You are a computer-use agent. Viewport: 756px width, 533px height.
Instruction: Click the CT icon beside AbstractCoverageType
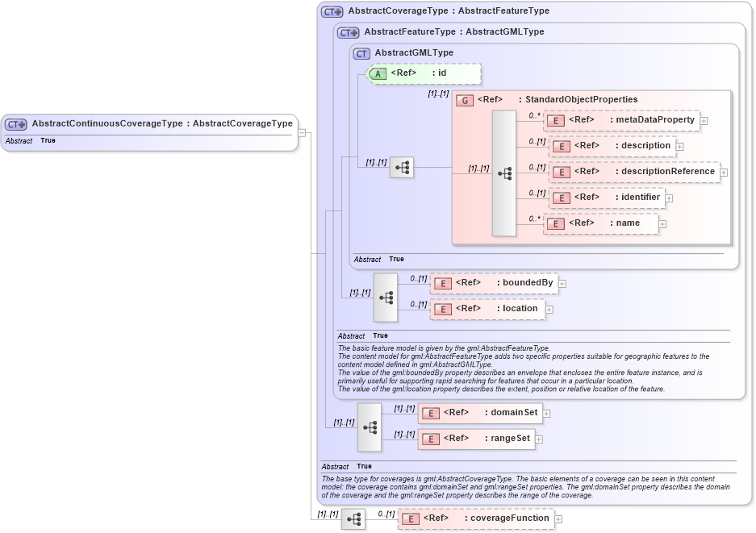coord(332,12)
